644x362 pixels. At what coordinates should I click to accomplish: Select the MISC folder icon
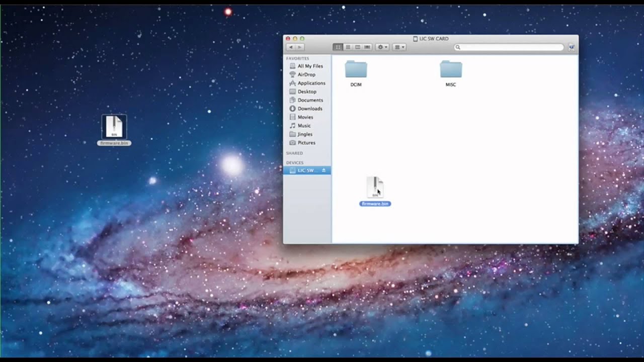(451, 69)
